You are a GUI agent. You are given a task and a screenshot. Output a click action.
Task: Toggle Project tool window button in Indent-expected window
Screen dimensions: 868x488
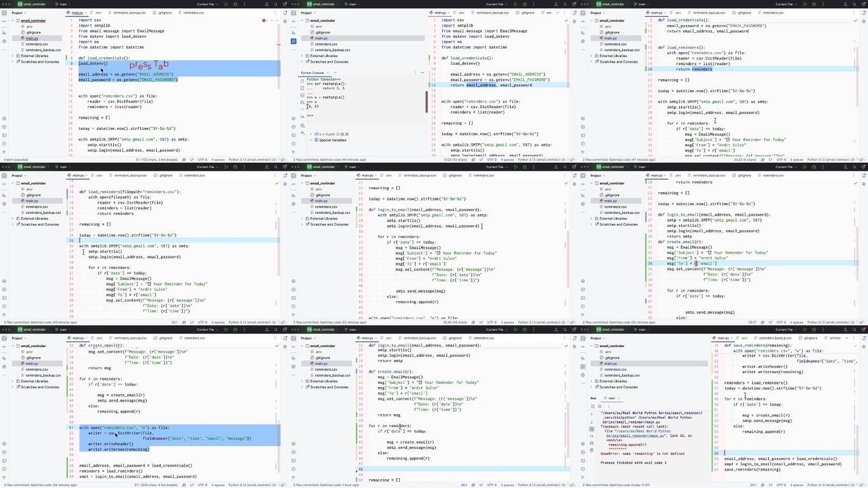(x=4, y=13)
